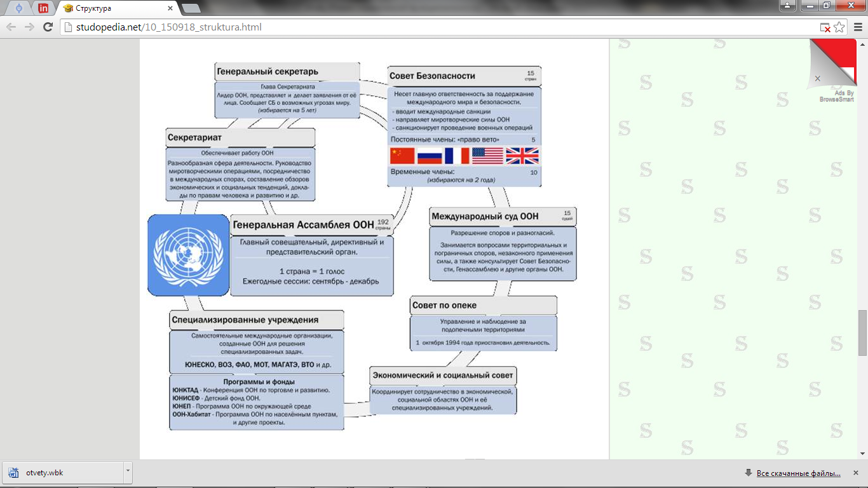
Task: Click the ЮНКТАД conference line
Action: [x=250, y=390]
